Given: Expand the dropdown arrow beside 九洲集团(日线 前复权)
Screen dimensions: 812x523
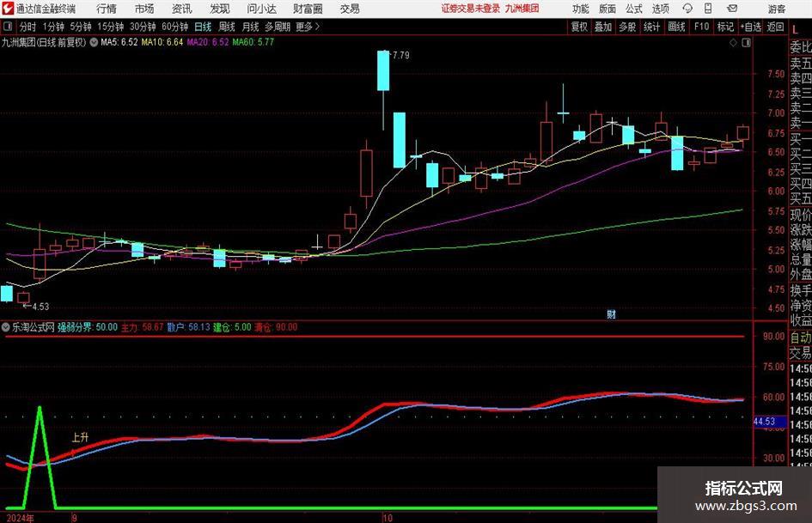Looking at the screenshot, I should (94, 42).
